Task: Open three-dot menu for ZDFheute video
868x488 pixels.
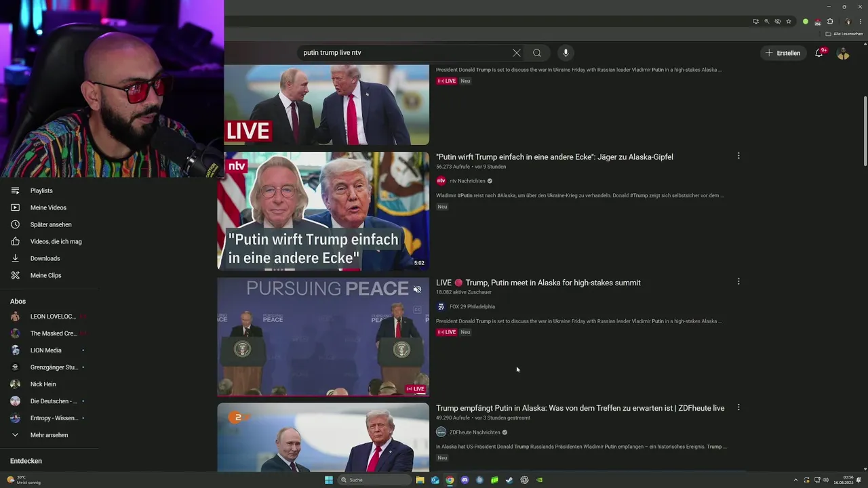Action: point(738,407)
